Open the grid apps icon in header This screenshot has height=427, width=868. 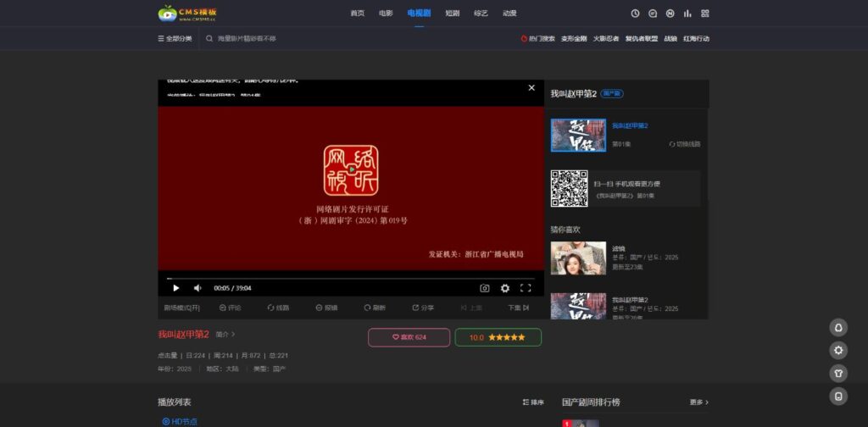tap(704, 14)
